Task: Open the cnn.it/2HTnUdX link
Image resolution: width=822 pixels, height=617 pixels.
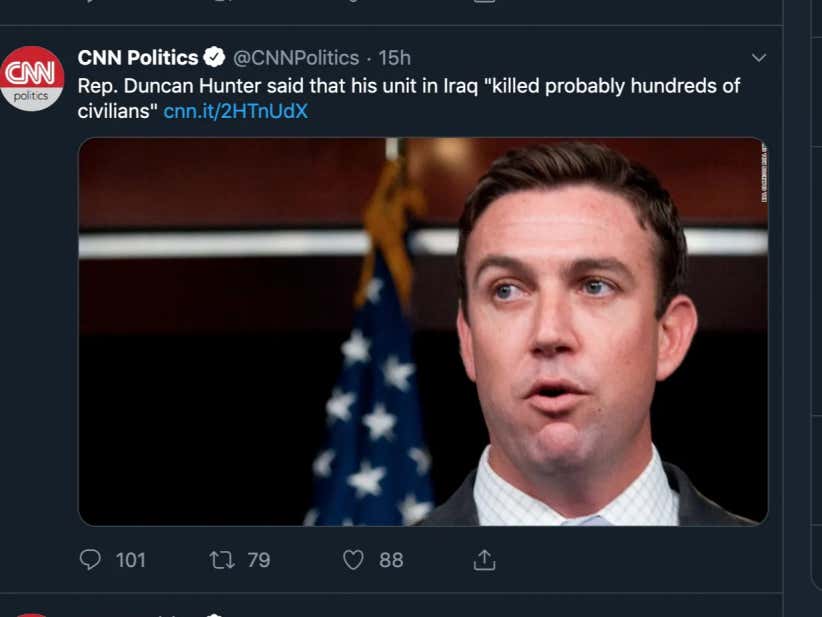Action: (x=237, y=113)
